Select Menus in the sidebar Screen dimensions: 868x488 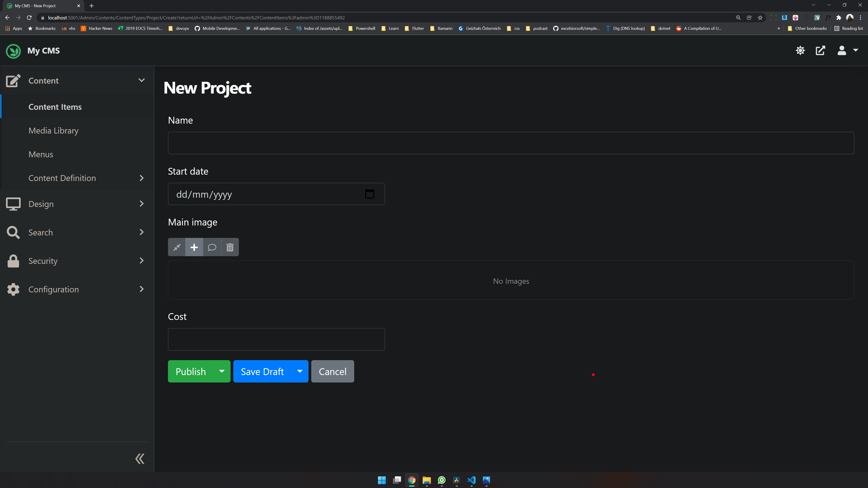pos(41,154)
